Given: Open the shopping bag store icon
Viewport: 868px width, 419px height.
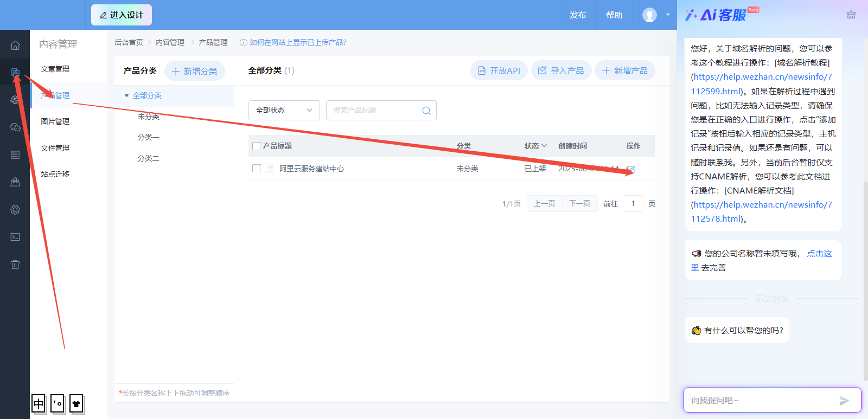Looking at the screenshot, I should tap(15, 182).
